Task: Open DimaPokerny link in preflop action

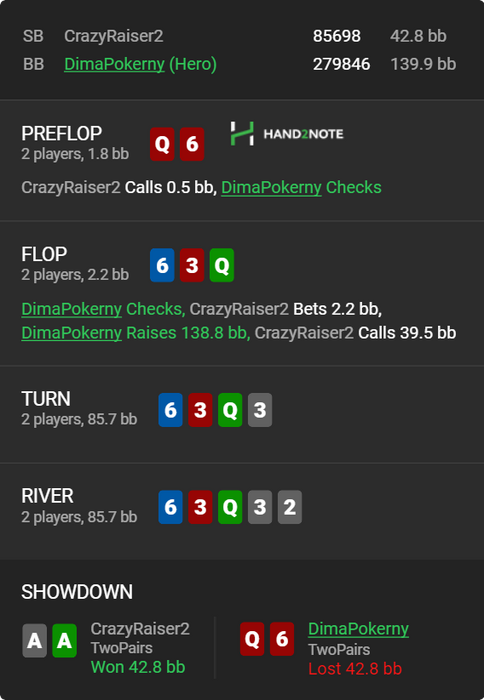Action: pos(271,188)
